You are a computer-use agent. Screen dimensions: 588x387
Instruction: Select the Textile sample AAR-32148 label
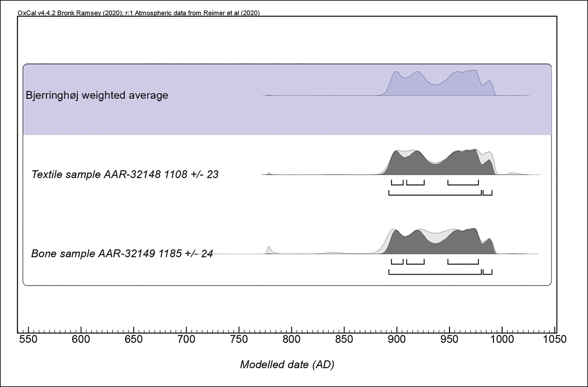(125, 174)
